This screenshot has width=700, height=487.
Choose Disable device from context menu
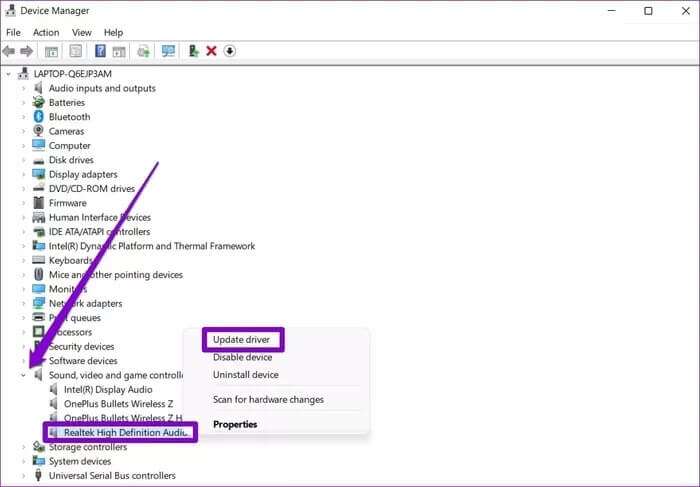[x=242, y=357]
